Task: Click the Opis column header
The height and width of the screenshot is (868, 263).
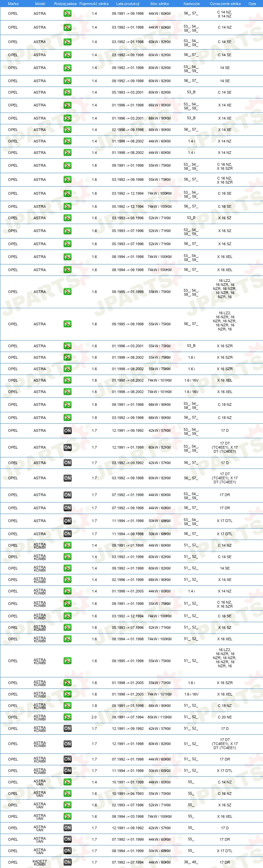Action: point(252,4)
